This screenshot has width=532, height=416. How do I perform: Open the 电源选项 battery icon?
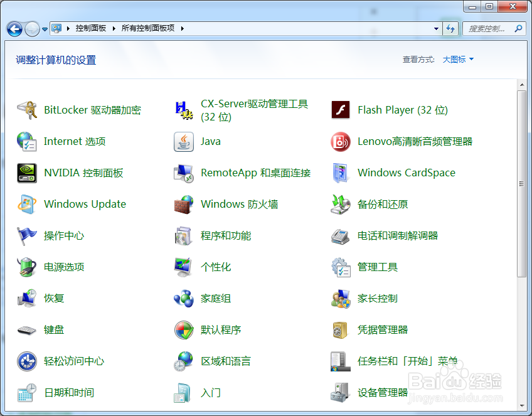[27, 267]
